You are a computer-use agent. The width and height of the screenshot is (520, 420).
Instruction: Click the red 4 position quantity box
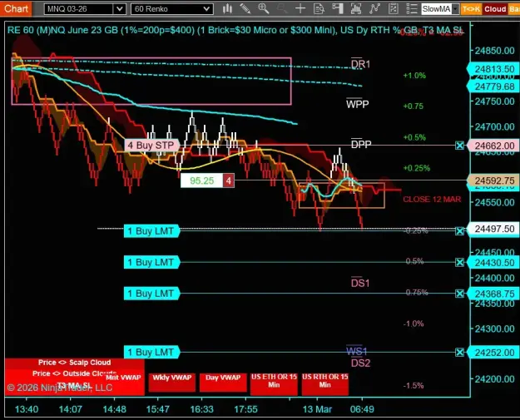(229, 180)
